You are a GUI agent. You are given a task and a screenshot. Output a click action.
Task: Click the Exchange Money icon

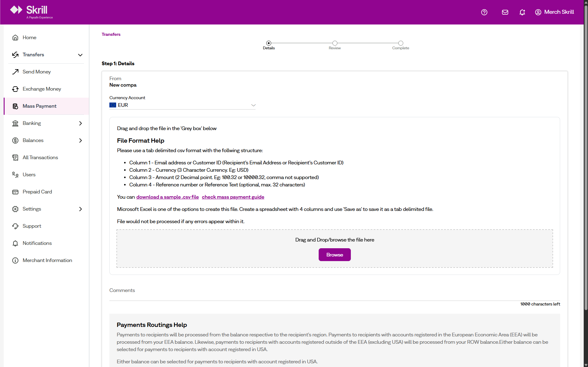tap(15, 89)
